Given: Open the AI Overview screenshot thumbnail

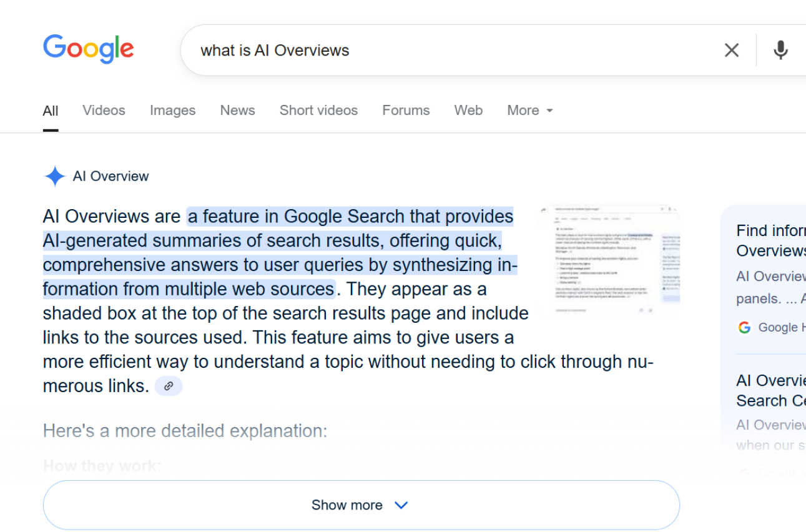Looking at the screenshot, I should coord(608,260).
